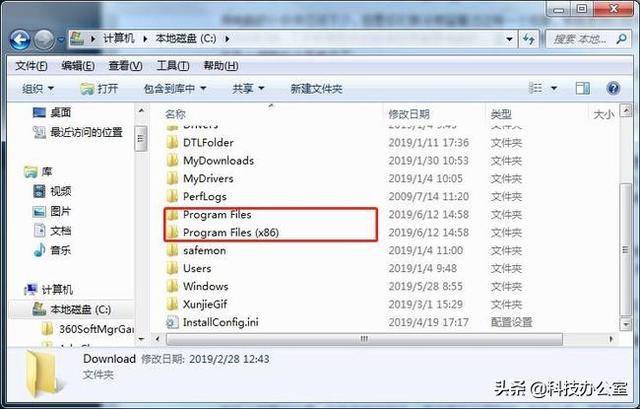Open the address bar history dropdown
Screen dimensions: 640x409
tap(509, 39)
